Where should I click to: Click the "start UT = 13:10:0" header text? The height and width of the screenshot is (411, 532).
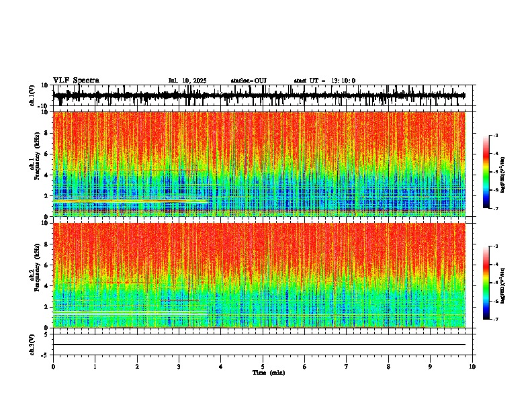point(324,81)
